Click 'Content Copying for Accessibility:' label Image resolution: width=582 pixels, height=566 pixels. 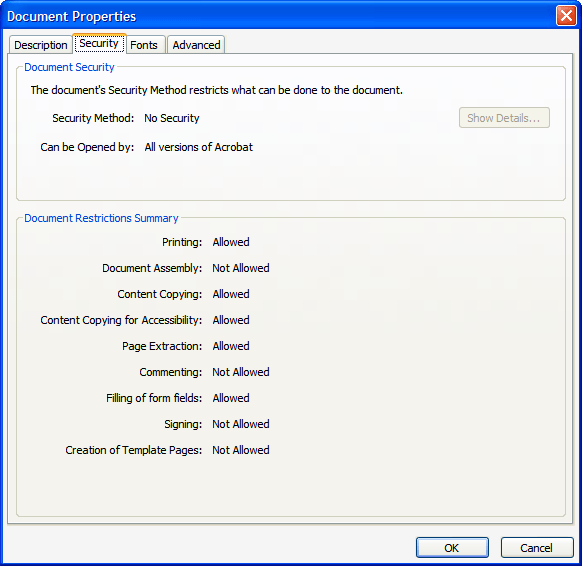121,320
